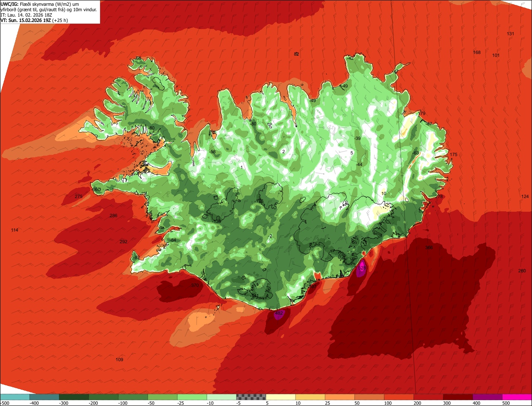532x406 pixels.
Task: Pick the darkest green -300 to -200 swatch
Action: point(74,396)
